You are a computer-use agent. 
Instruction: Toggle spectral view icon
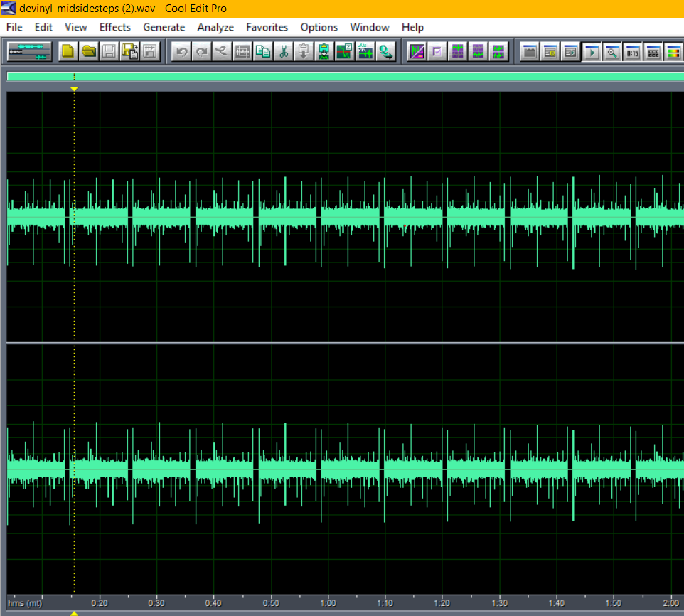click(x=417, y=51)
